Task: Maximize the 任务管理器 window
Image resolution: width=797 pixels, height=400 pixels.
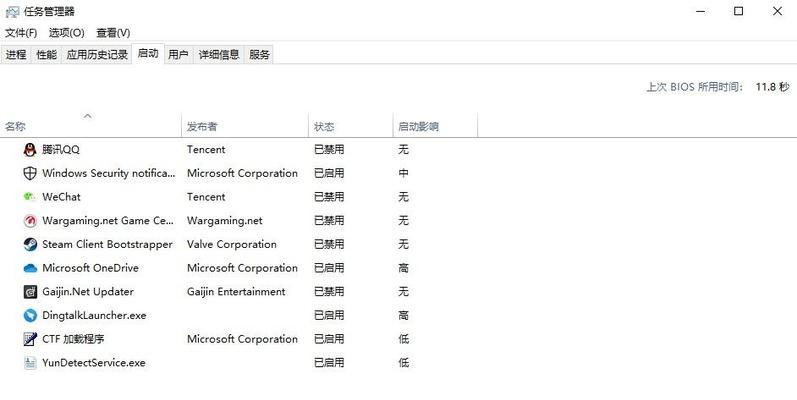Action: click(x=739, y=11)
